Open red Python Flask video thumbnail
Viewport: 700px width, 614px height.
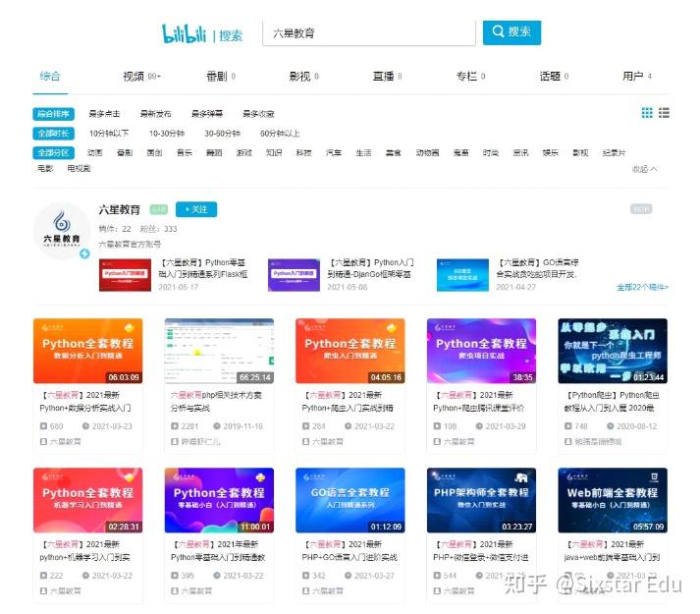point(125,275)
